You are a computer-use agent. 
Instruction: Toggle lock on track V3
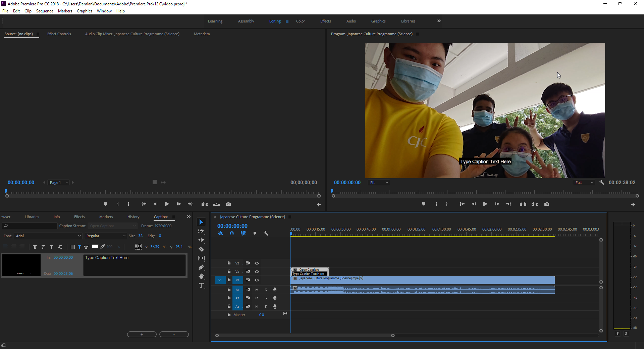point(229,263)
